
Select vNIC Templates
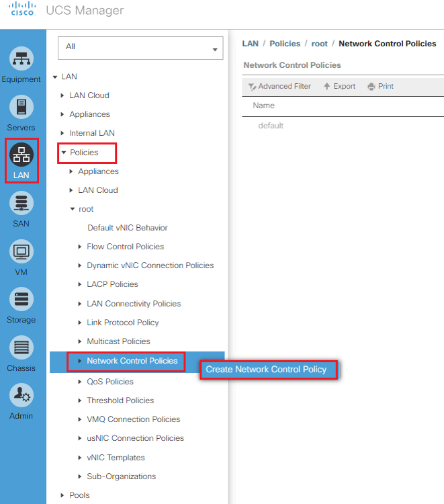tap(116, 458)
